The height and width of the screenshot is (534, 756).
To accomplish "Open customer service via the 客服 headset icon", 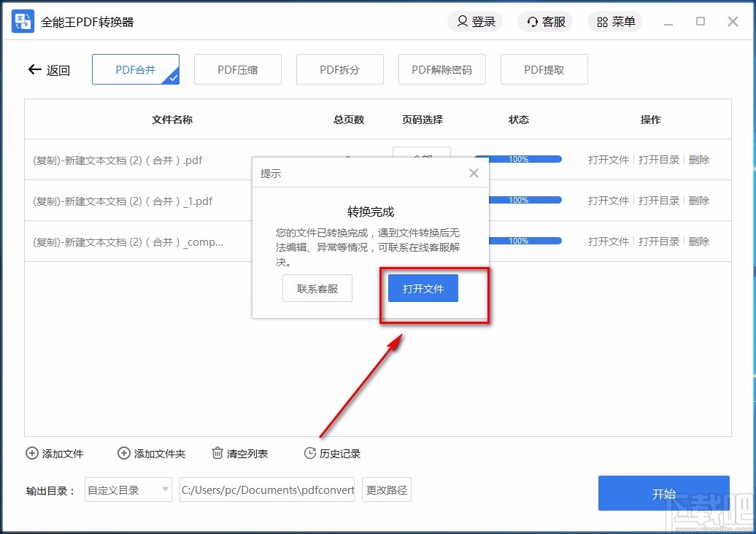I will (x=532, y=21).
